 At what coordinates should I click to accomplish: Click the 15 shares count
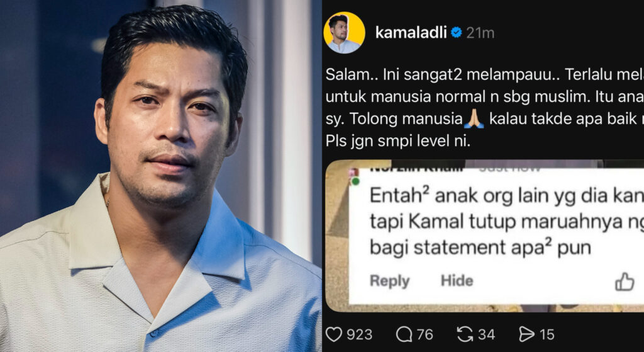pos(547,335)
